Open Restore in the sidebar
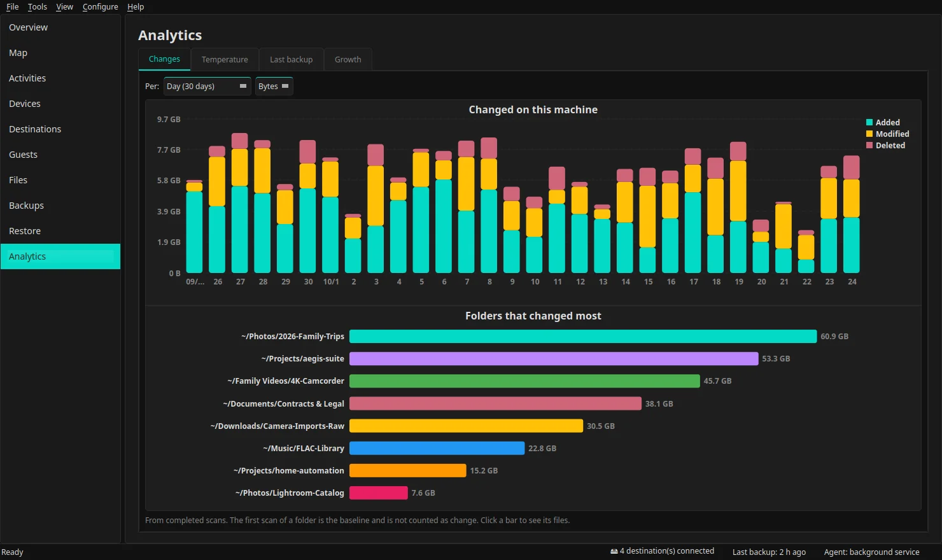Viewport: 942px width, 560px height. [x=60, y=231]
